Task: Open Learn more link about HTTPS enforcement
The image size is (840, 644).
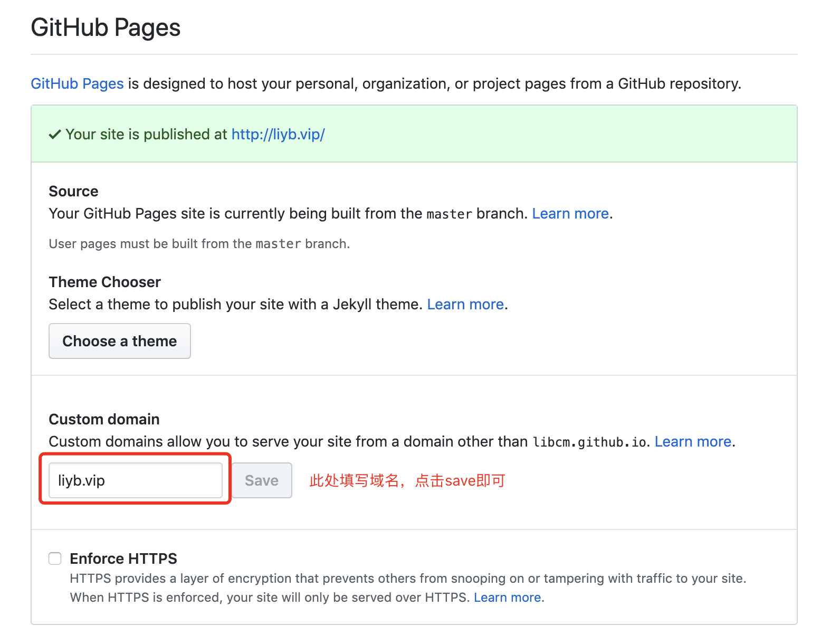Action: coord(507,598)
